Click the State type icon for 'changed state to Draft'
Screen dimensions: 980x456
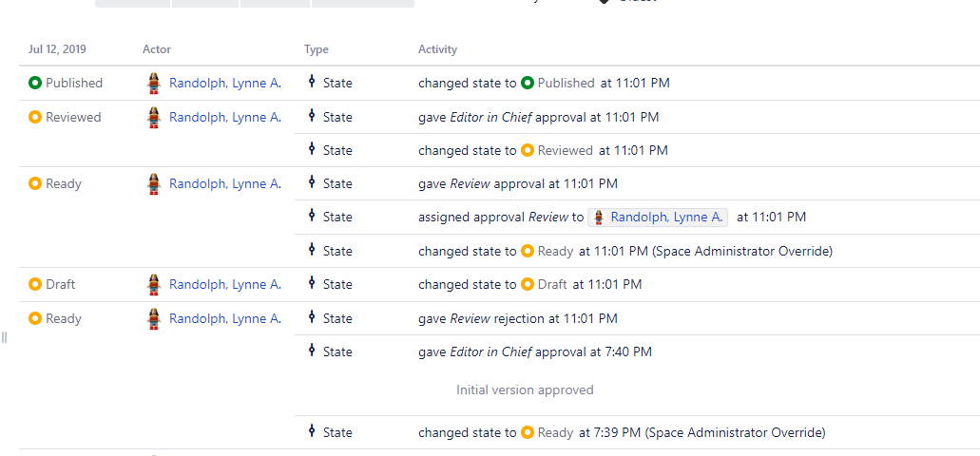(312, 283)
